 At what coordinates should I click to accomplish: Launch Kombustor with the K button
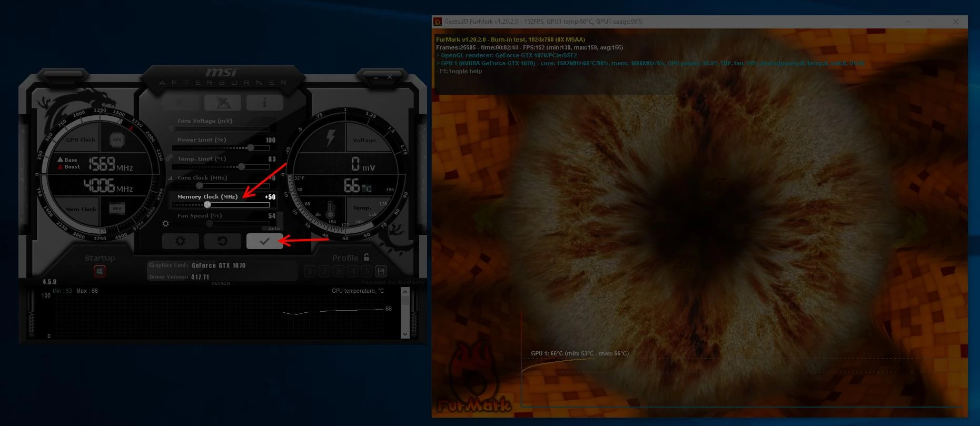[181, 103]
